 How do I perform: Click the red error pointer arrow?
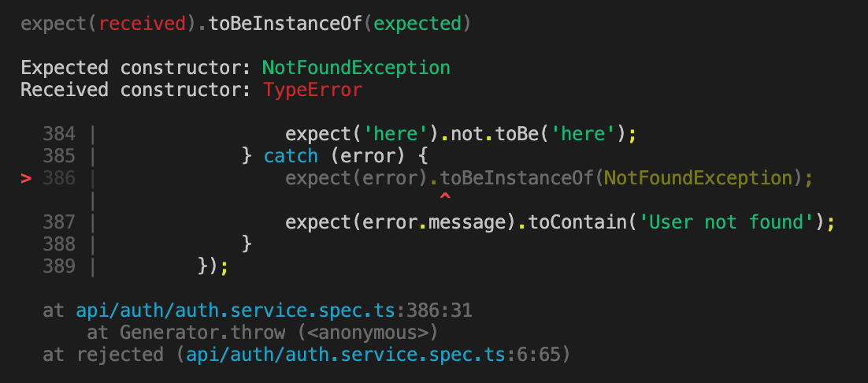coord(26,178)
